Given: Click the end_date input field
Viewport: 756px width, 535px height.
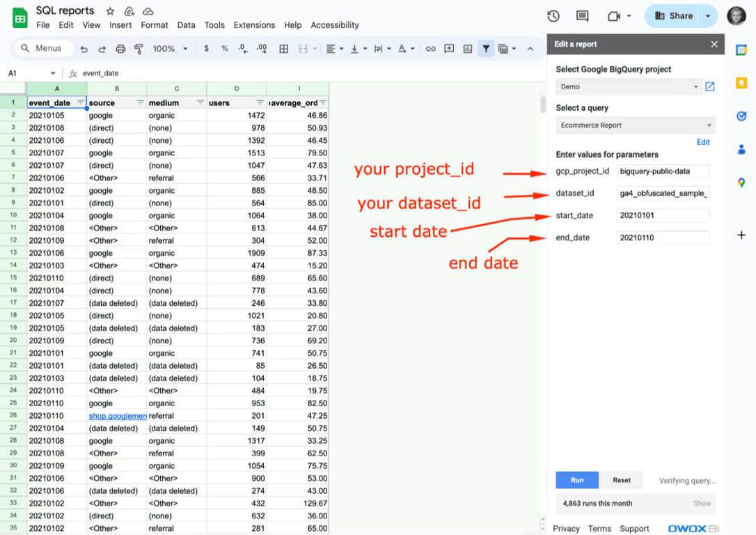Looking at the screenshot, I should (663, 238).
